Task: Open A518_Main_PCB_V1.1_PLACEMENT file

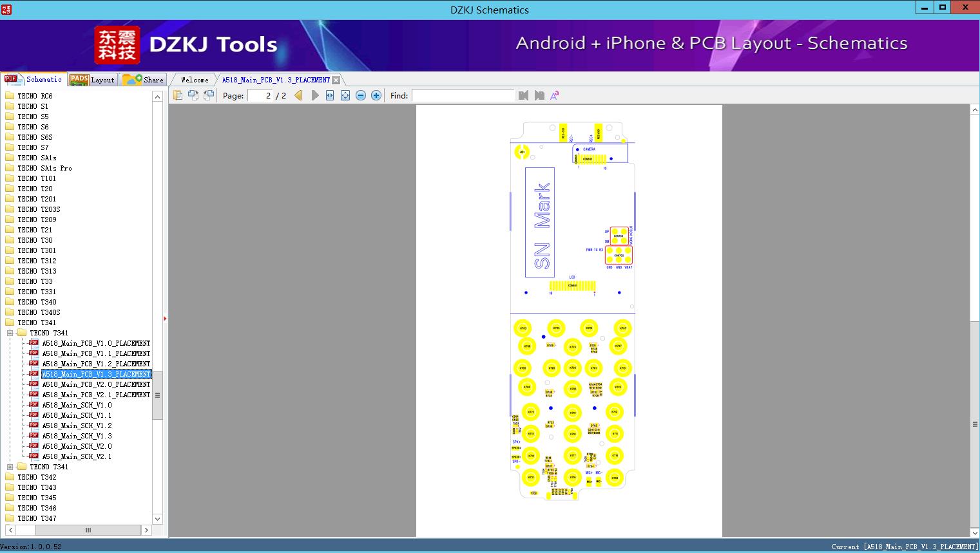Action: click(96, 353)
